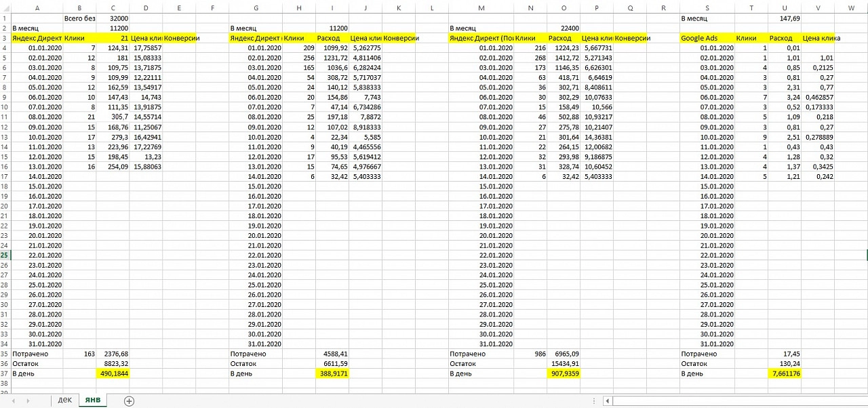Select total clicks cell 986
868x408 pixels.
(x=531, y=354)
